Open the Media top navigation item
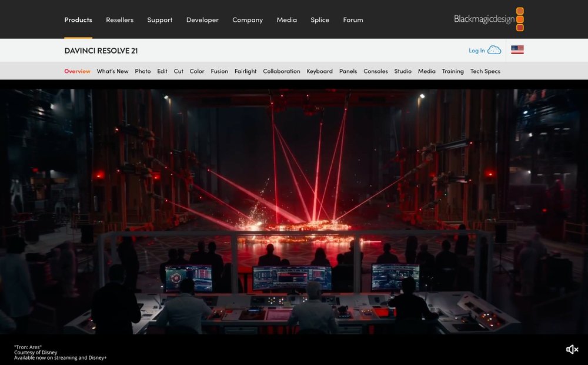The width and height of the screenshot is (588, 365). coord(287,19)
